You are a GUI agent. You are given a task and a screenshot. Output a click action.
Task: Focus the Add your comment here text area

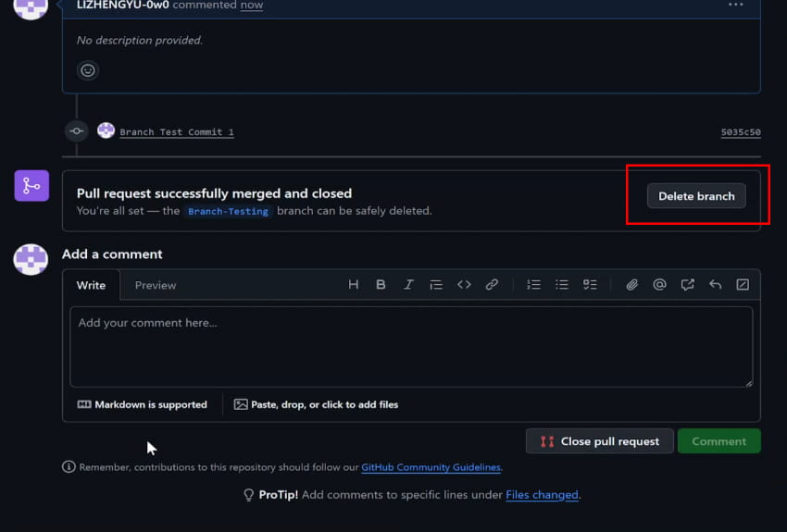(411, 347)
